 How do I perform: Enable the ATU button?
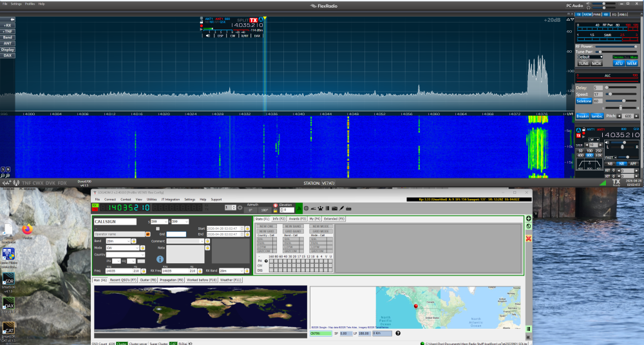click(619, 64)
